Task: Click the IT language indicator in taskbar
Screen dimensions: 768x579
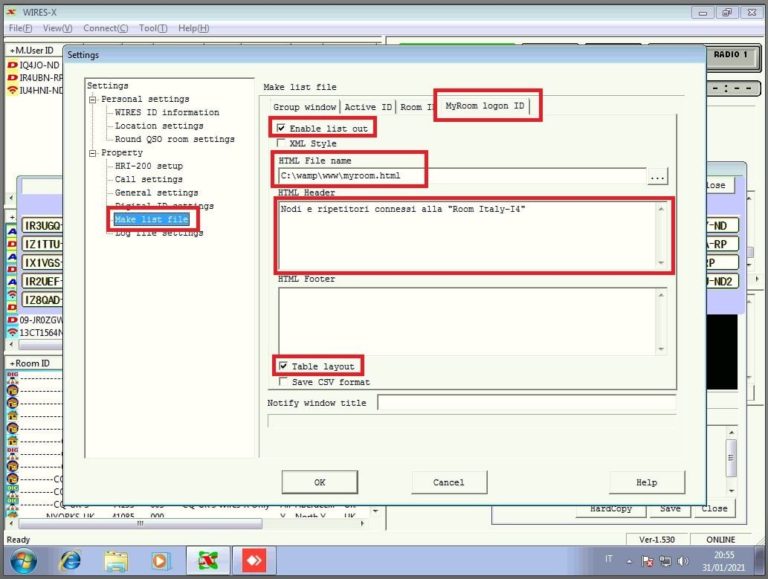Action: pos(609,558)
